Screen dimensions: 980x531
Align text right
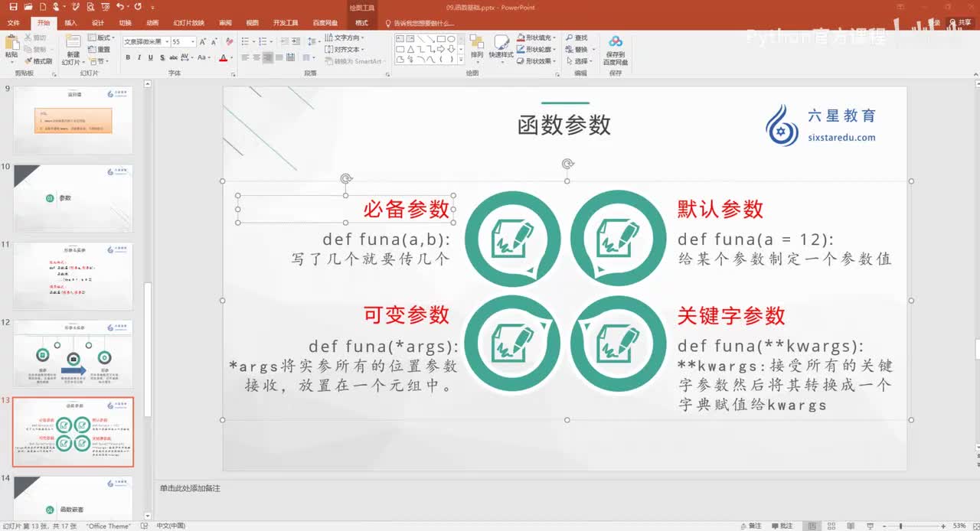[x=267, y=57]
